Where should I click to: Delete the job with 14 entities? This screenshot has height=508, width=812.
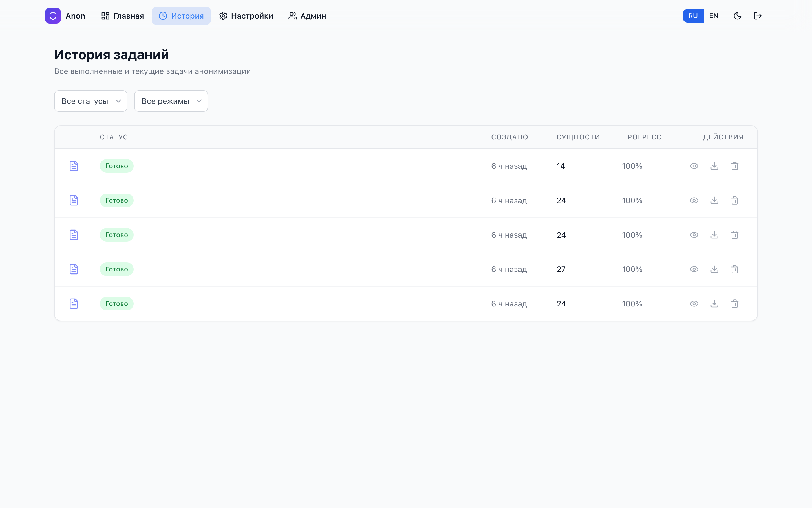click(734, 166)
